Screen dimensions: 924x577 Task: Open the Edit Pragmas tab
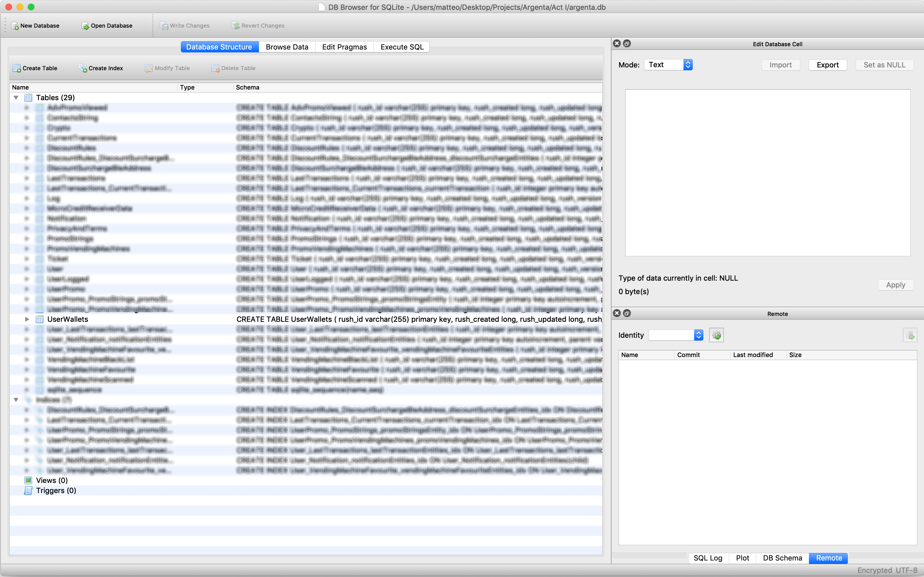pos(344,47)
